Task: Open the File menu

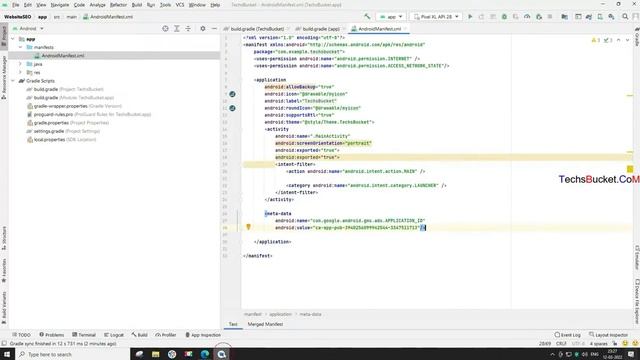Action: pyautogui.click(x=16, y=5)
